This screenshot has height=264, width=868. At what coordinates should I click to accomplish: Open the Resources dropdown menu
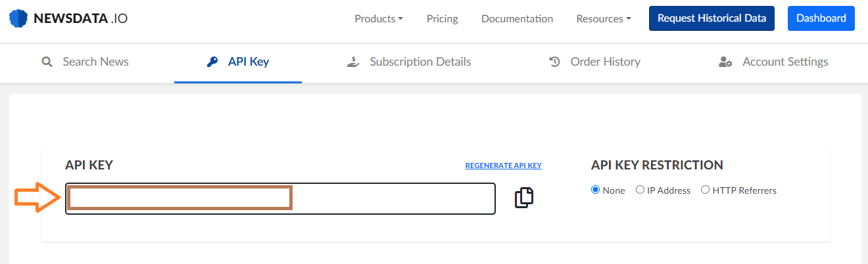tap(604, 18)
